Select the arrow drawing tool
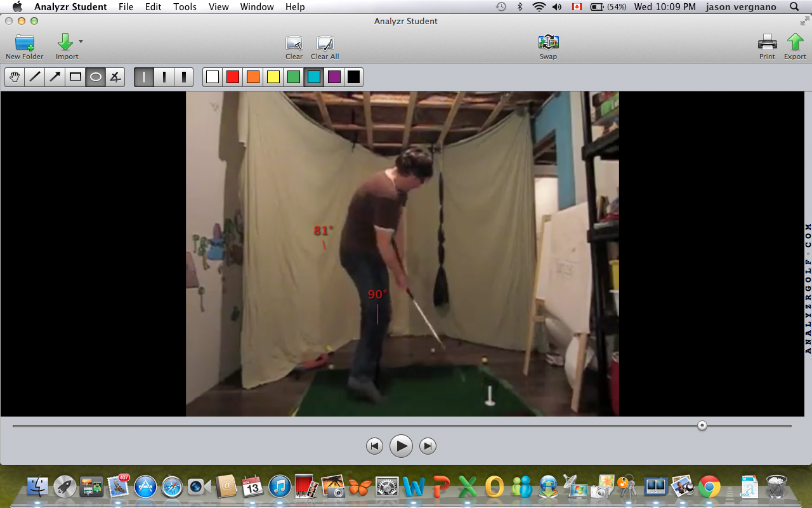The width and height of the screenshot is (812, 508). [x=55, y=77]
